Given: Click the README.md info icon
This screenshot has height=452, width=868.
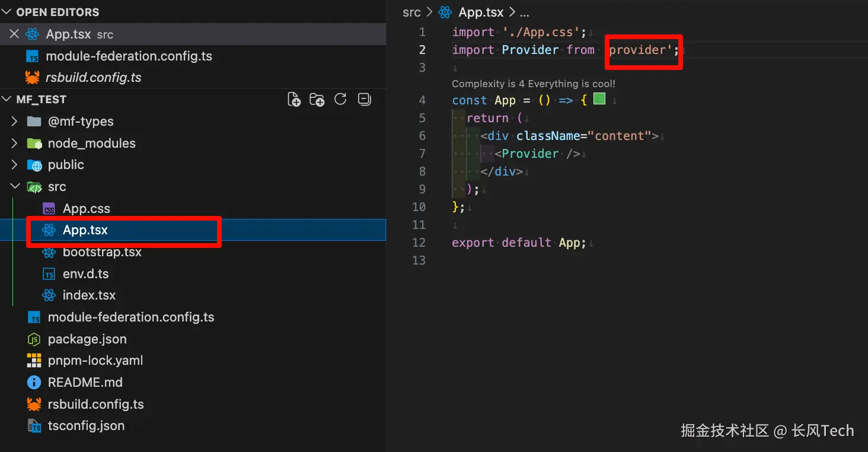Looking at the screenshot, I should pos(34,383).
